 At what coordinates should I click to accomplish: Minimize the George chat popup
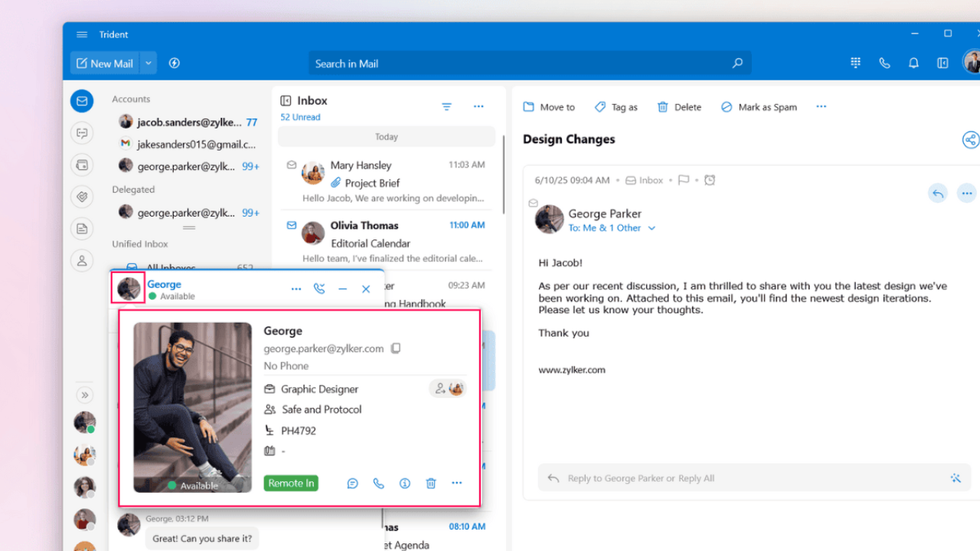(342, 289)
